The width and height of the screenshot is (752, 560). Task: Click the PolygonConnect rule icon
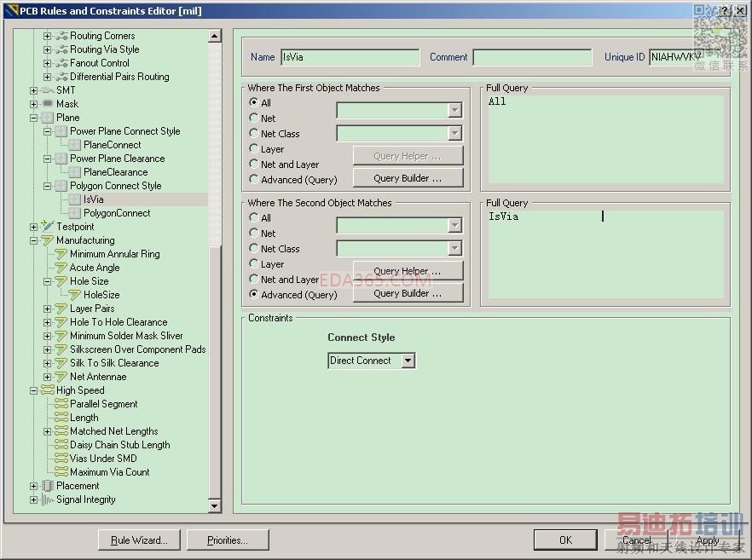click(x=74, y=213)
